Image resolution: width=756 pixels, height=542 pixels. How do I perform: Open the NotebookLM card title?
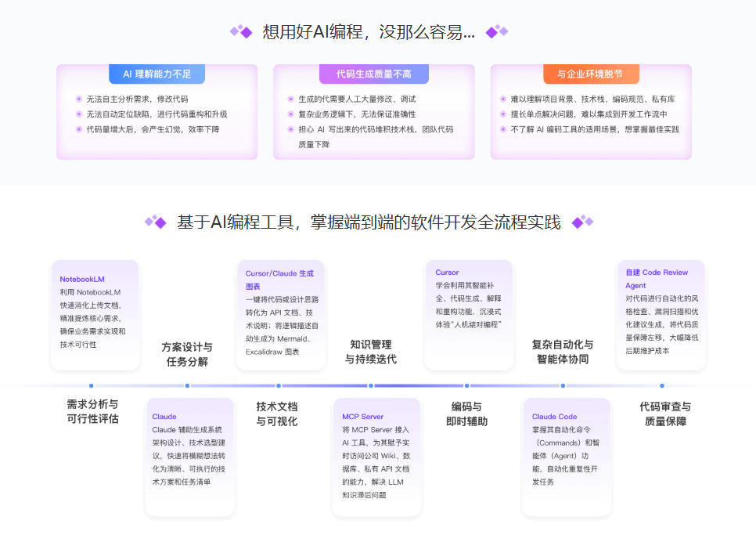[82, 279]
